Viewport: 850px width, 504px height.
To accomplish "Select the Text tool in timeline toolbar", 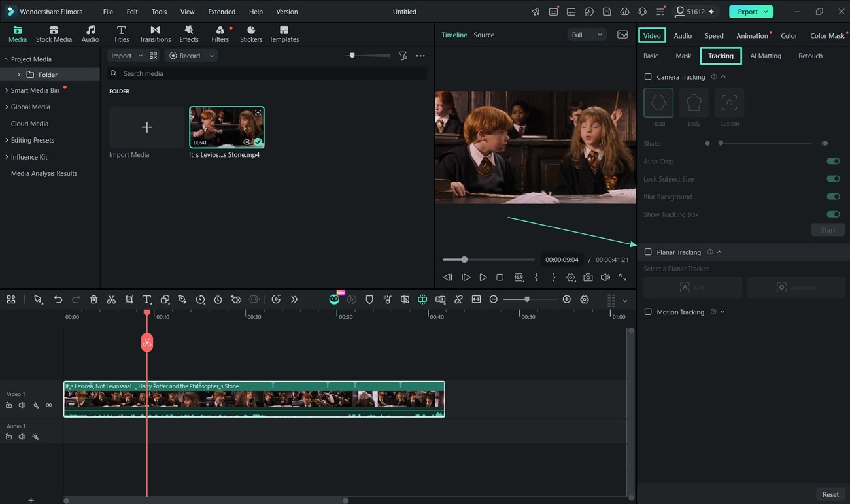I will click(x=146, y=299).
